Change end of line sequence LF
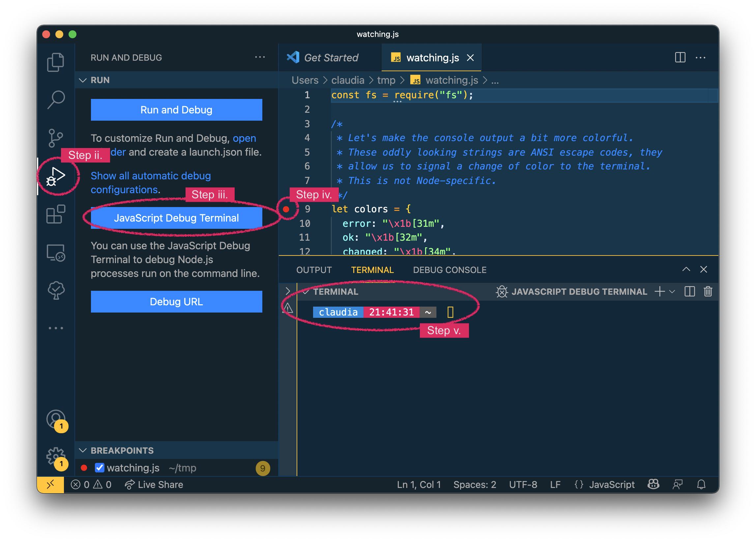Image resolution: width=756 pixels, height=542 pixels. coord(555,485)
